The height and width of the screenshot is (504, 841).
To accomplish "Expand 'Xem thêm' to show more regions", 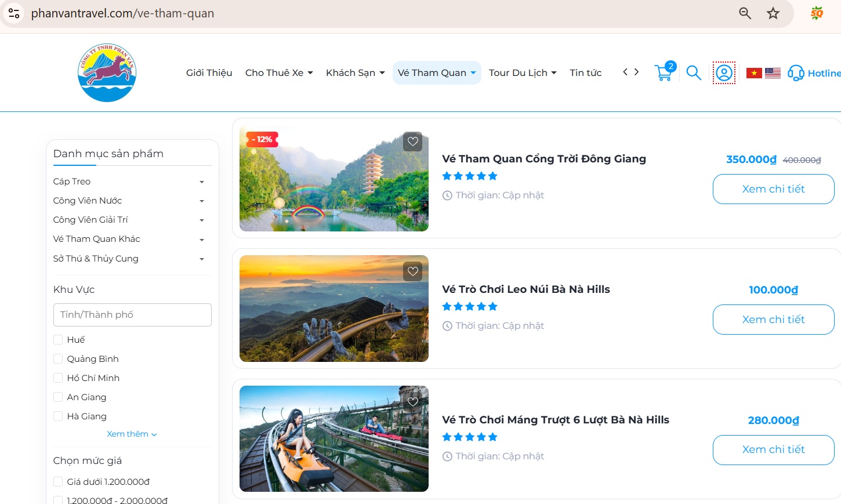I will (132, 433).
